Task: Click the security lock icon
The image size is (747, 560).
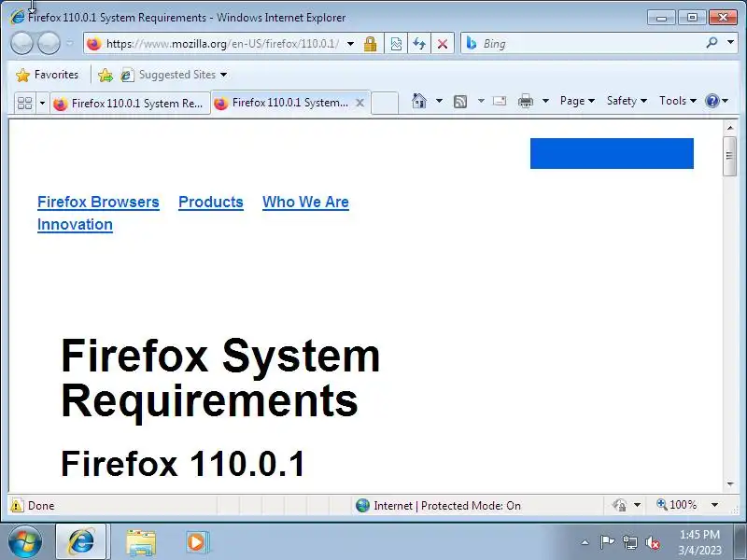Action: click(370, 44)
